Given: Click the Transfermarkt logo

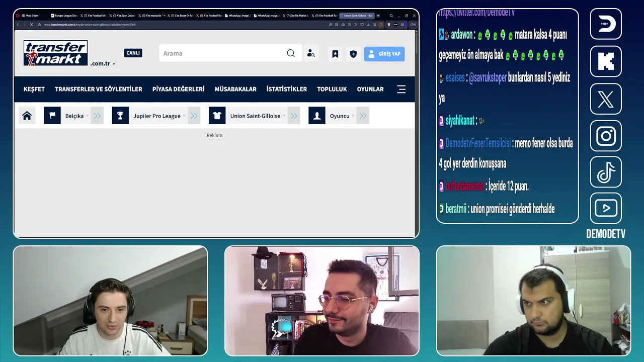Looking at the screenshot, I should (x=55, y=53).
